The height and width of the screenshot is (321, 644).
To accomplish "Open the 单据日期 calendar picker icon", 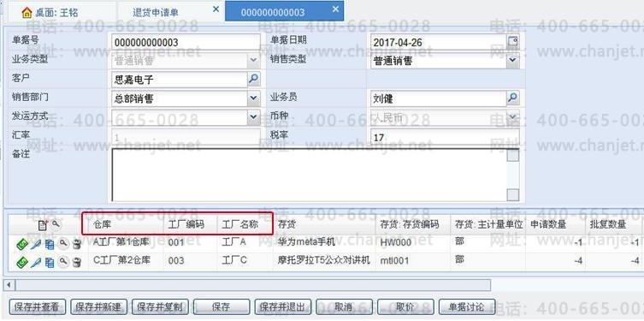I will [513, 41].
